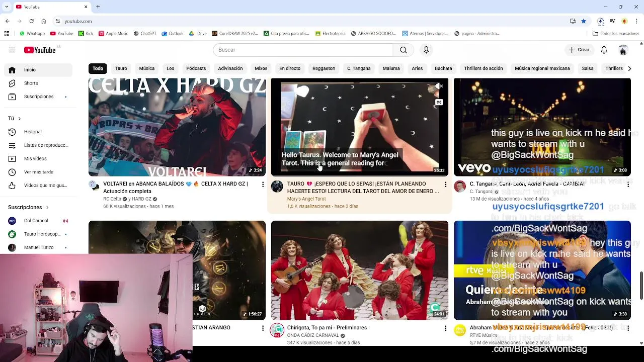
Task: Open the VOLTAREI Celta x Hard GZ thumbnail
Action: coord(177,127)
